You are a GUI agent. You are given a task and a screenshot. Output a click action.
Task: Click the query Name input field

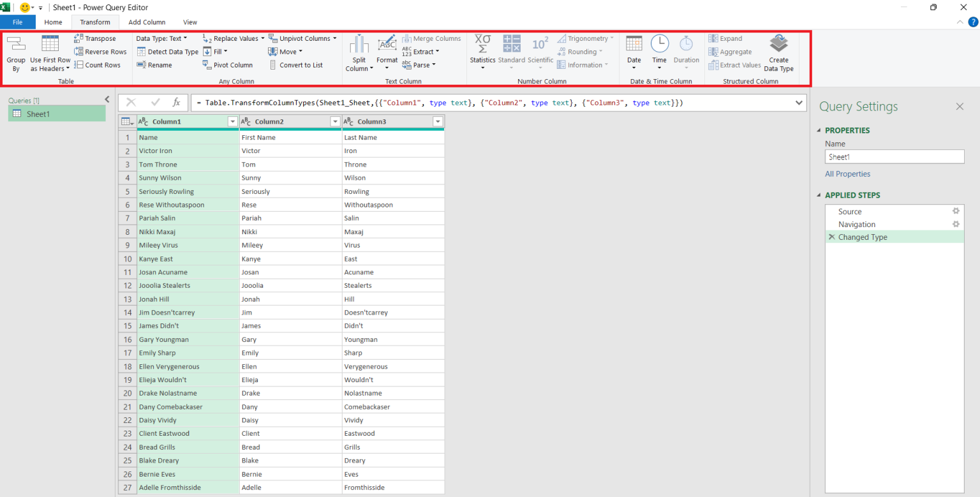[894, 157]
